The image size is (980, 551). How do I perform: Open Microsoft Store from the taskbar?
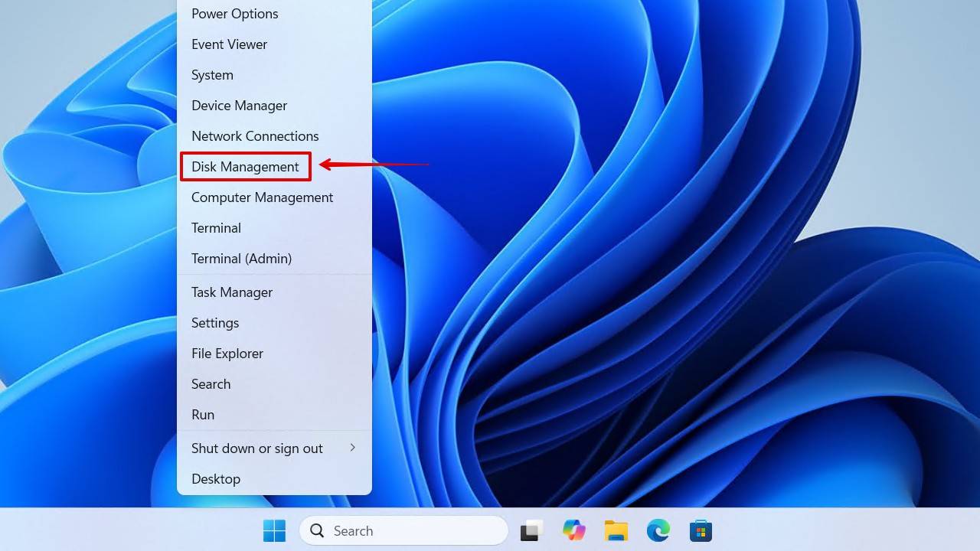tap(700, 530)
